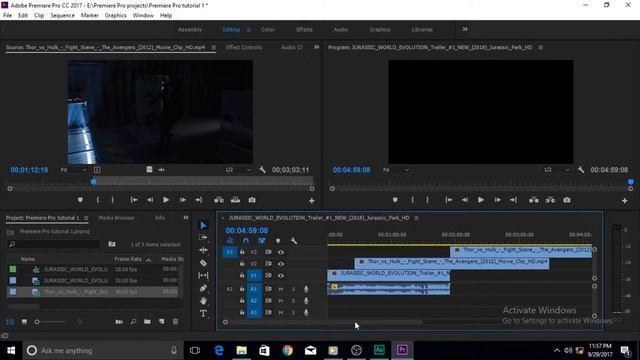Play Program monitor sequence
640x360 pixels.
click(x=481, y=200)
